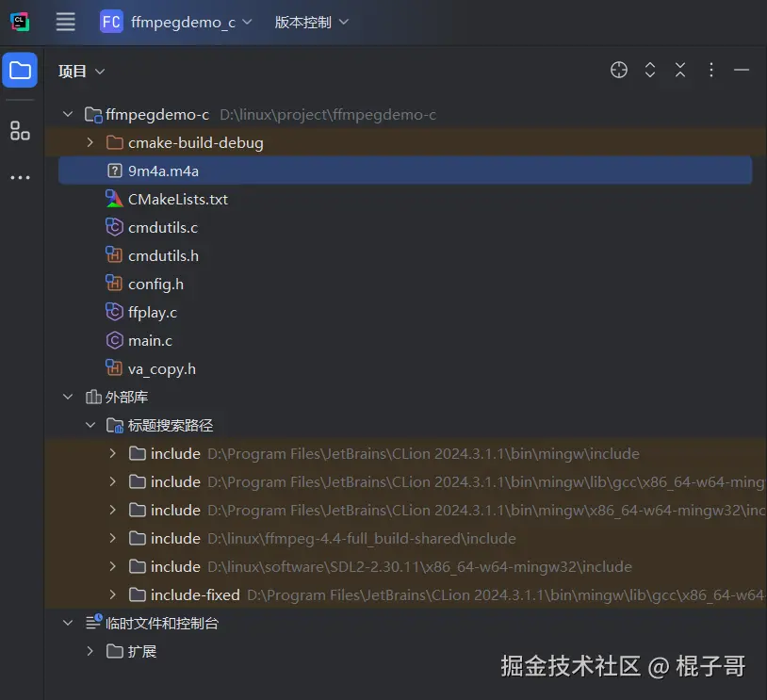
Task: Click the select opened file crosshair icon
Action: pos(619,70)
